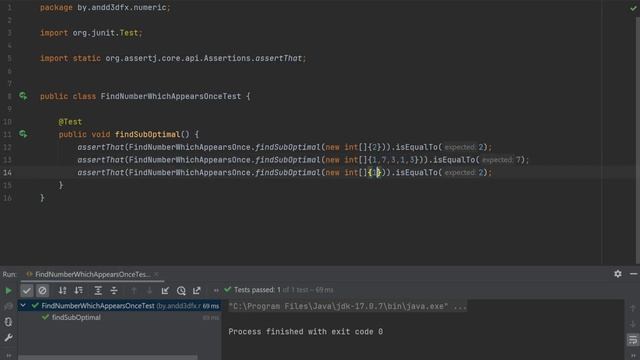Go to previous failed test arrow
Screen dimensions: 640x360
pyautogui.click(x=133, y=291)
